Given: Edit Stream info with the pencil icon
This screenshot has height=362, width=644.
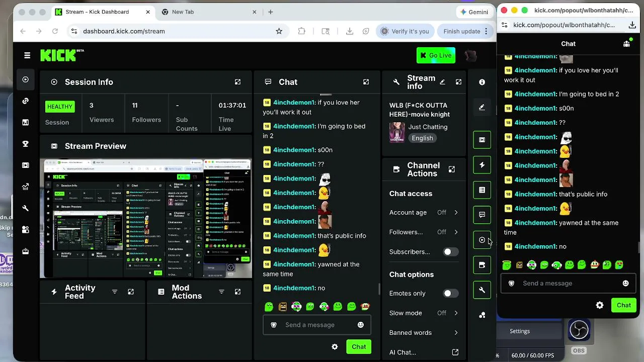Looking at the screenshot, I should (x=442, y=82).
